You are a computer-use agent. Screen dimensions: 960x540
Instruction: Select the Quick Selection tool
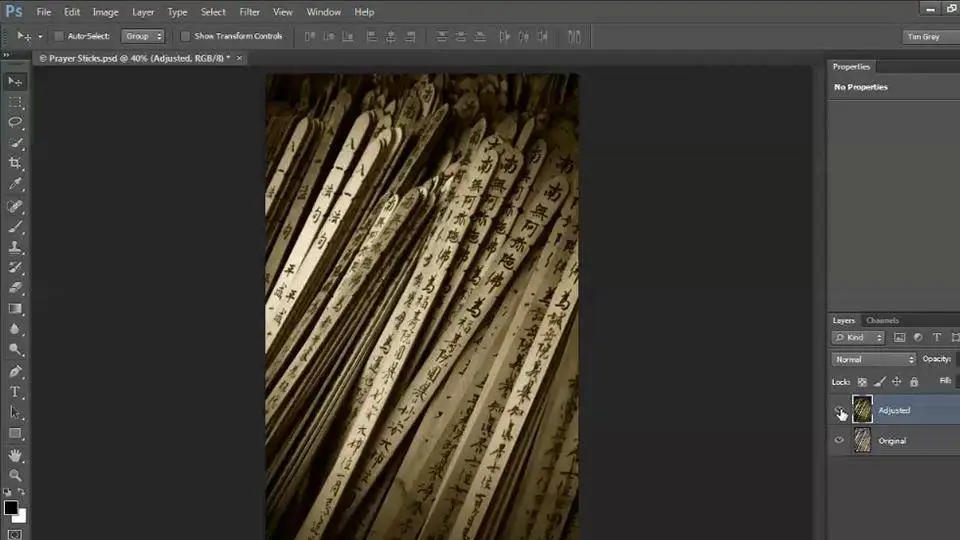click(15, 143)
